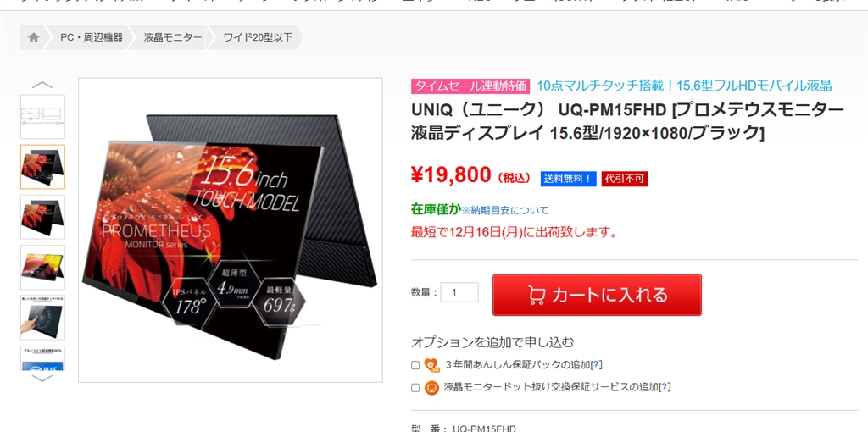
Task: Show previous thumbnails with the up chevron
Action: [42, 86]
